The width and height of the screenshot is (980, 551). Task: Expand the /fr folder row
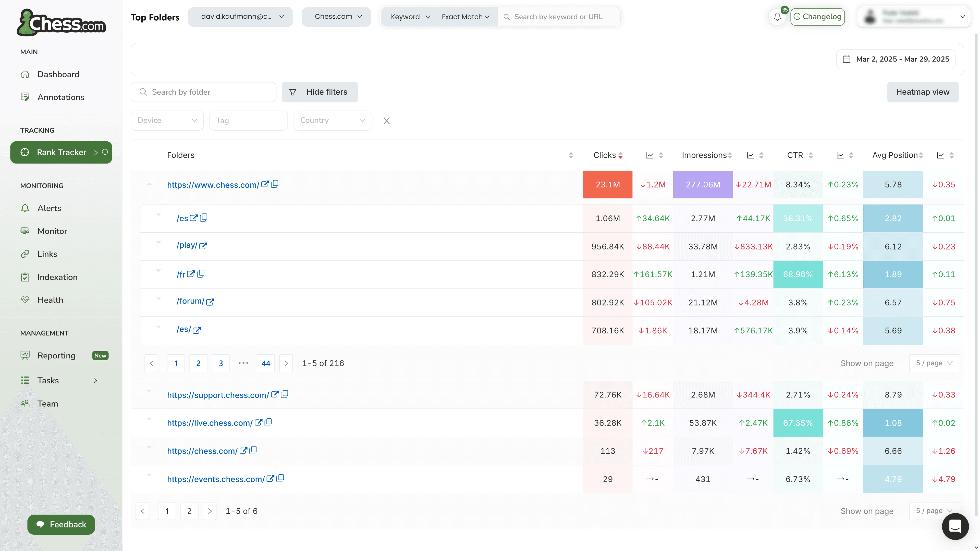pos(159,271)
